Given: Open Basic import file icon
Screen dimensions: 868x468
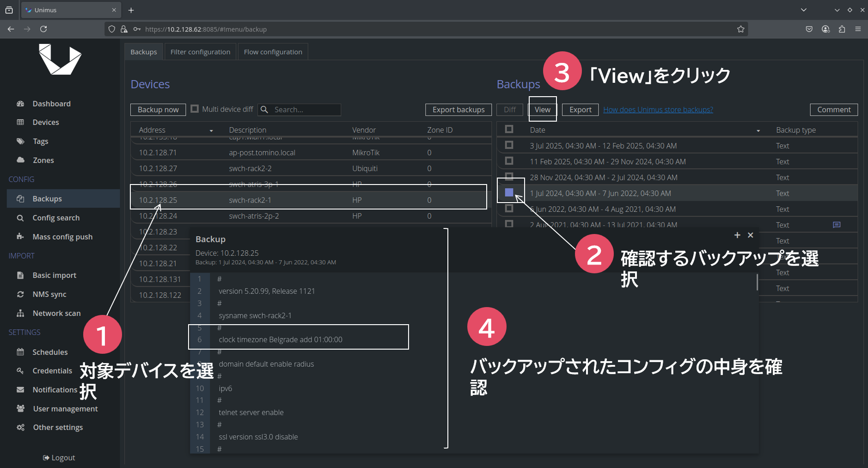Looking at the screenshot, I should [x=20, y=275].
